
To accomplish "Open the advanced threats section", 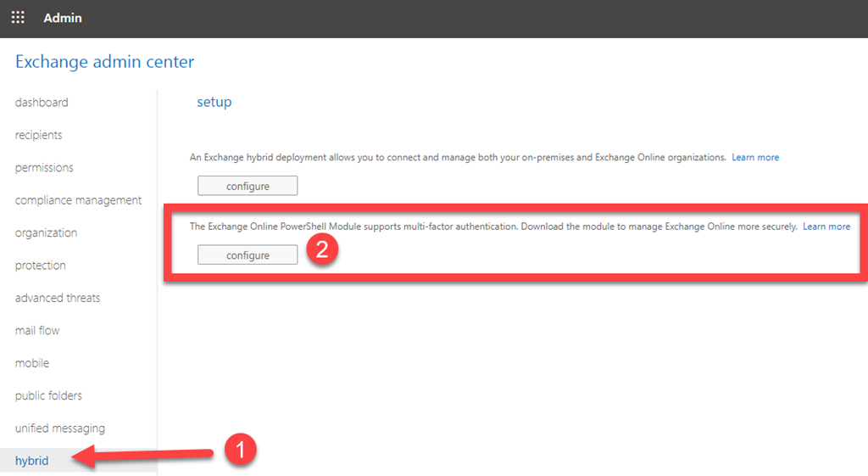I will coord(58,298).
